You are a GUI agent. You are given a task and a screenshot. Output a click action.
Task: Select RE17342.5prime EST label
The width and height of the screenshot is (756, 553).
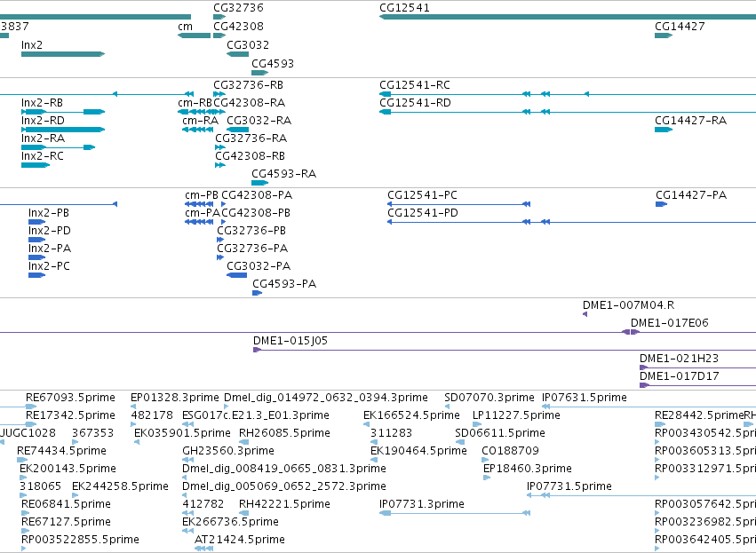[x=70, y=415]
